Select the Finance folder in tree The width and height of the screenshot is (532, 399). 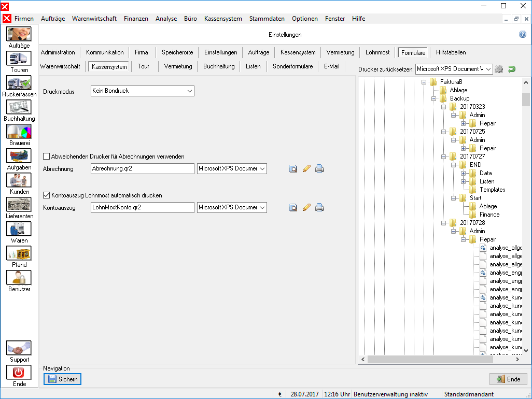(489, 215)
